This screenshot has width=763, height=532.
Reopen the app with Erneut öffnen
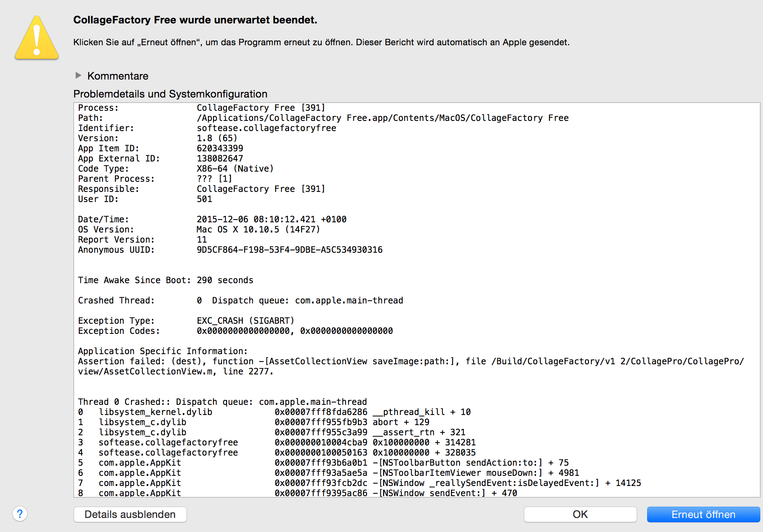[x=703, y=514]
